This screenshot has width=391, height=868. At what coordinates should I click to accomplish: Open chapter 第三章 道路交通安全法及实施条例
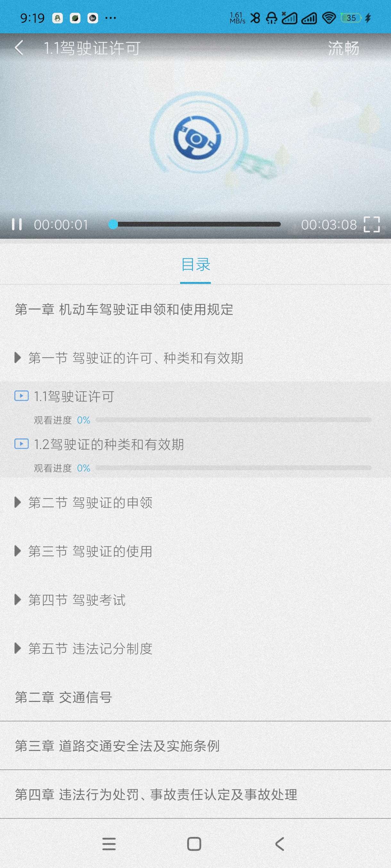(117, 746)
